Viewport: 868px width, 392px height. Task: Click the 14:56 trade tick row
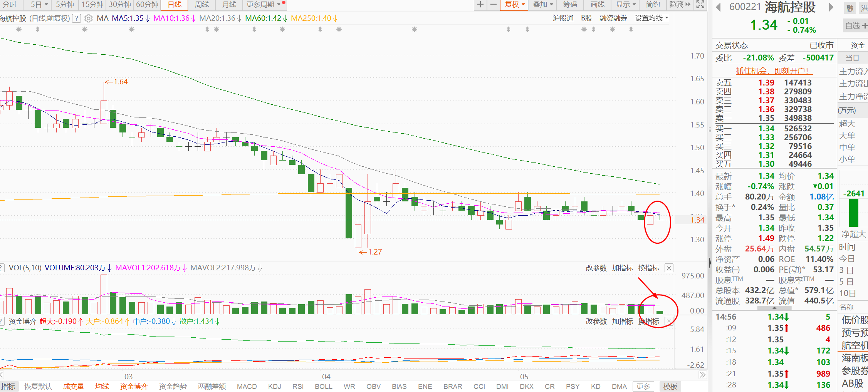tap(774, 317)
